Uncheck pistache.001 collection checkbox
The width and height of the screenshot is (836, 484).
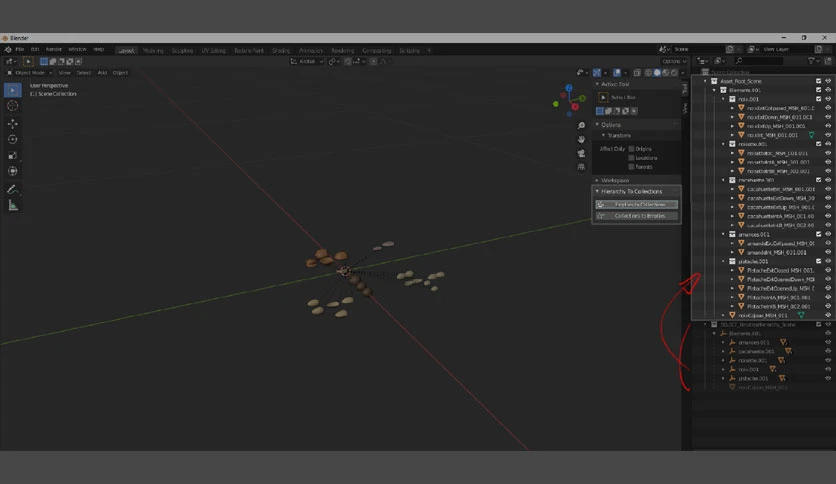(818, 261)
